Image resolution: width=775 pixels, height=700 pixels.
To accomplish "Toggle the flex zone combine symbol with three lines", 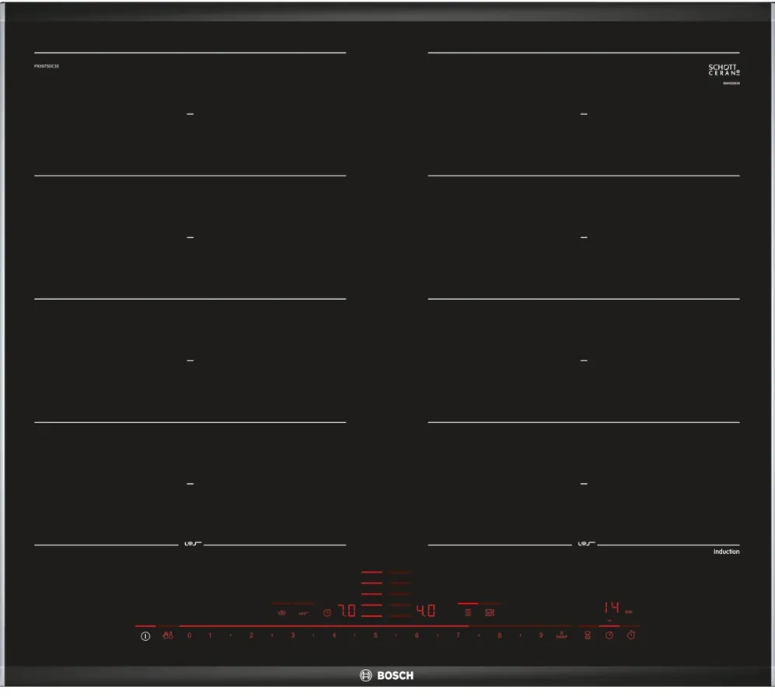I will click(468, 612).
